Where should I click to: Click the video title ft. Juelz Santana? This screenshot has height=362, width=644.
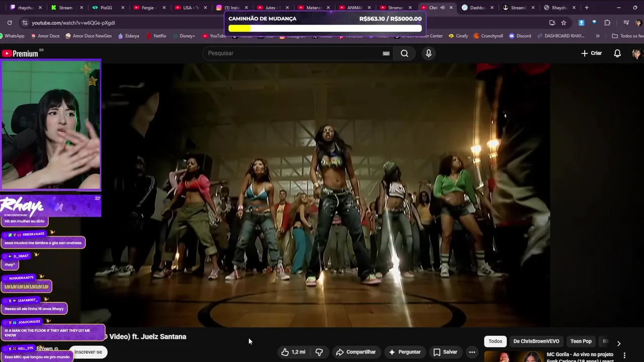tap(146, 337)
